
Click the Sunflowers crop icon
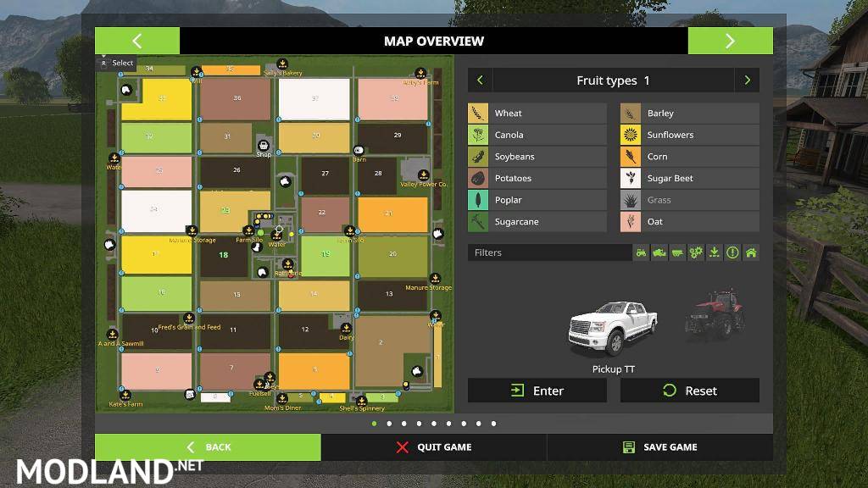coord(631,135)
